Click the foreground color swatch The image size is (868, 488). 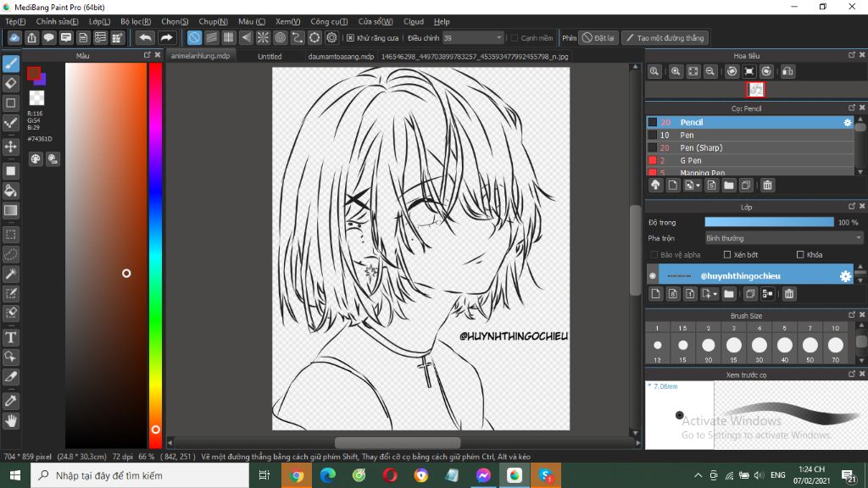coord(34,73)
